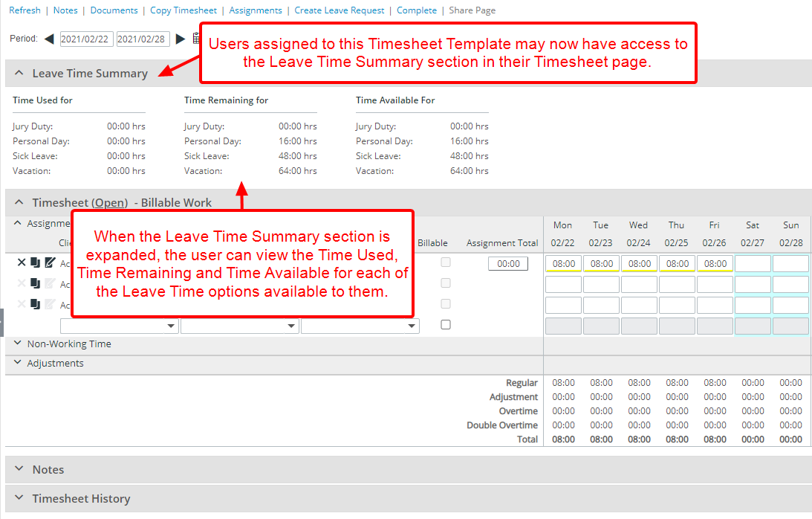Screen dimensions: 812x519
Task: Copy the first assignment row
Action: tap(35, 262)
